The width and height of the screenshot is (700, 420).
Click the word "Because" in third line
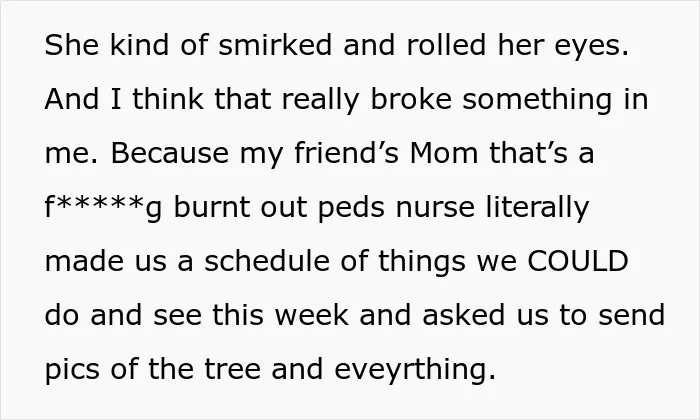170,153
